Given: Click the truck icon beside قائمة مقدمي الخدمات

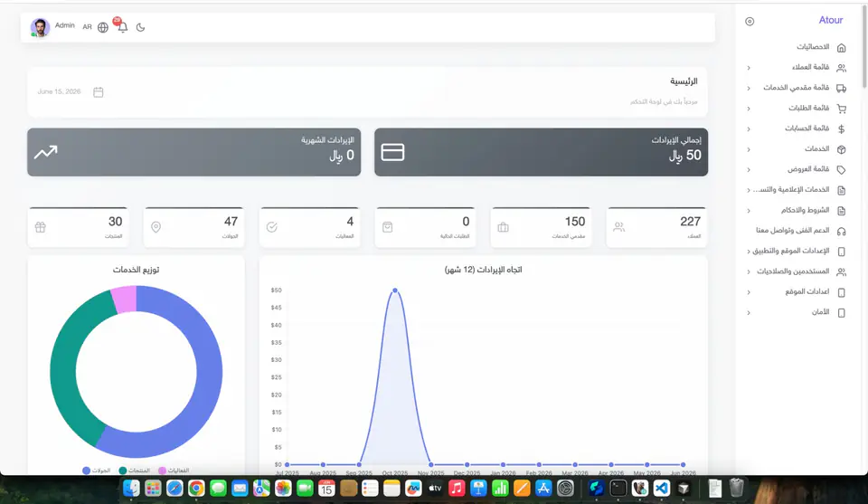Looking at the screenshot, I should coord(841,88).
